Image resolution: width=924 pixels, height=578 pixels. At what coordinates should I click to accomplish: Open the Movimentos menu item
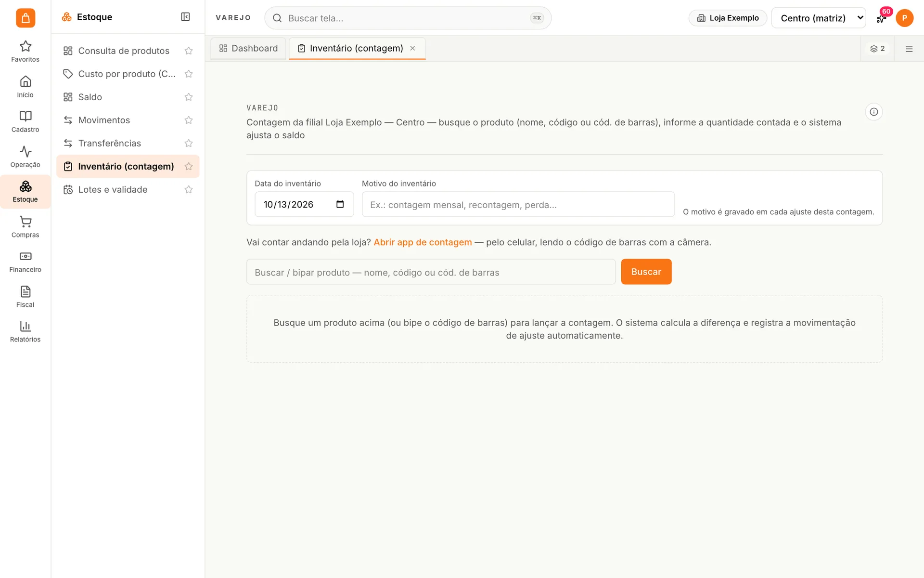click(x=128, y=120)
